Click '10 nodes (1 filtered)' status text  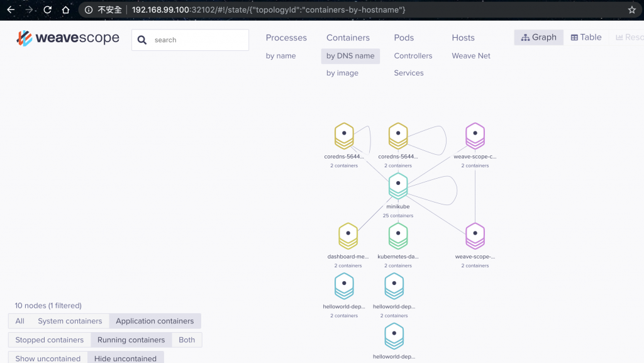[48, 306]
